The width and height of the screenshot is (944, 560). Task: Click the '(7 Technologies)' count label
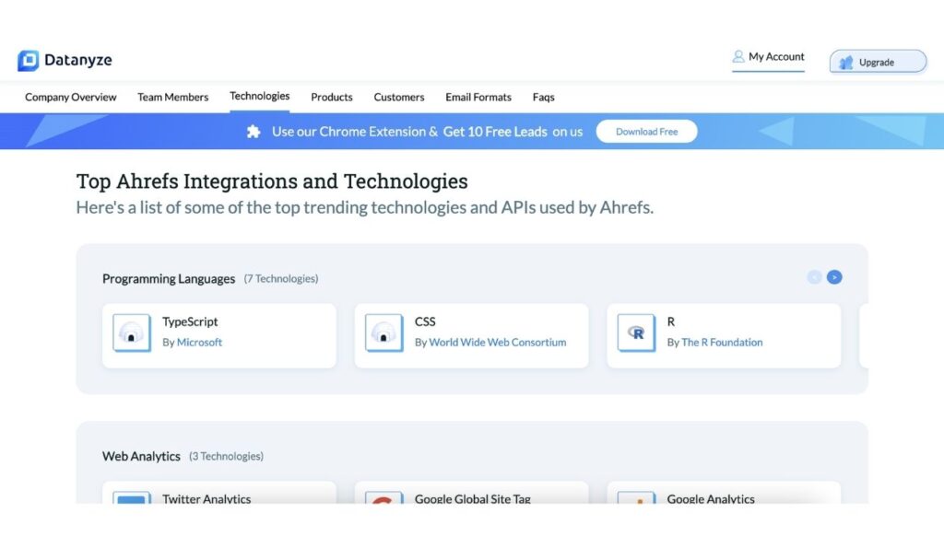coord(281,278)
